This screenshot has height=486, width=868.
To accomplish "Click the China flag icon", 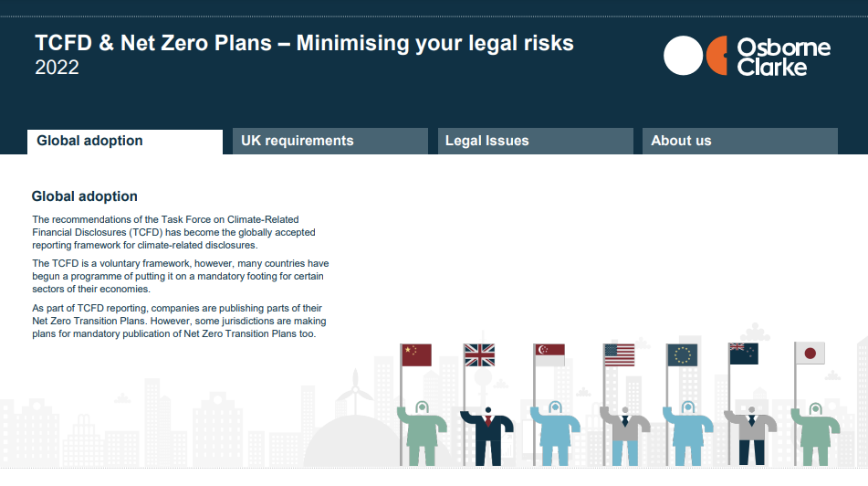I will [417, 355].
